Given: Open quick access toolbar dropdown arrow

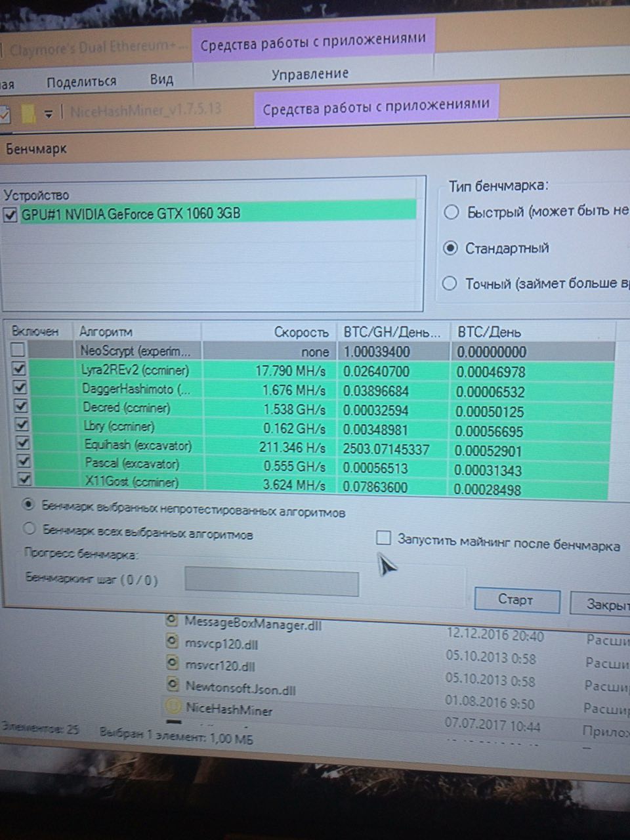Looking at the screenshot, I should pyautogui.click(x=48, y=114).
